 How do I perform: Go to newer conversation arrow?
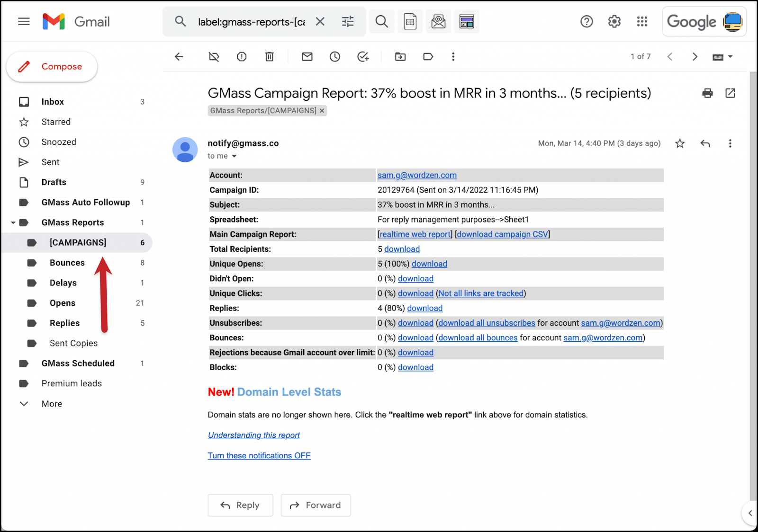(670, 57)
